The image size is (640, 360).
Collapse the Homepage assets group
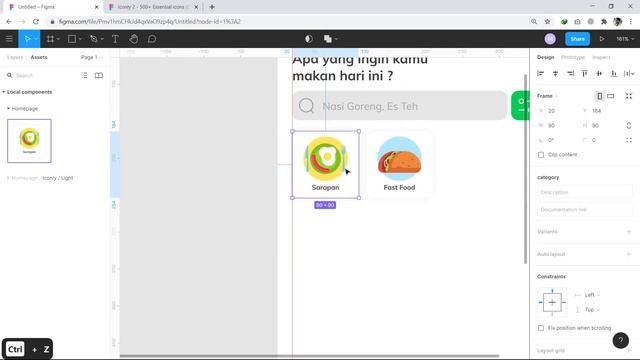[8, 109]
